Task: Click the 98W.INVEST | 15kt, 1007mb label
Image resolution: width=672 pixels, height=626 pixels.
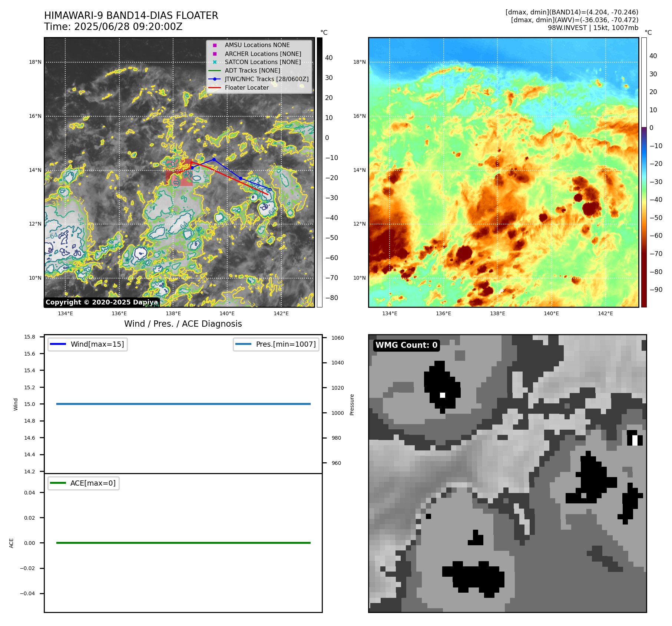Action: (x=593, y=28)
